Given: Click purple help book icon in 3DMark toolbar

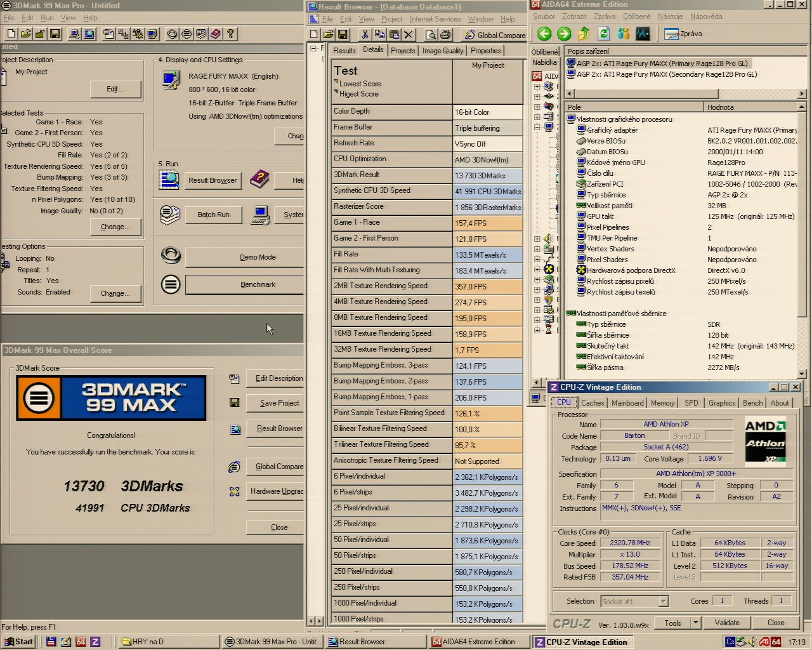Looking at the screenshot, I should pyautogui.click(x=216, y=34).
